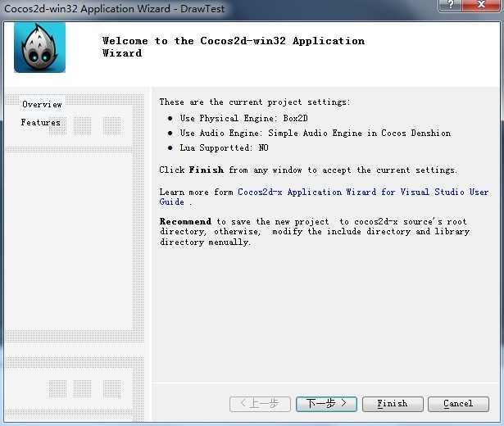
Task: Click the 'Welcome to the Cocos2d-win32 Application Wizard' heading
Action: [234, 47]
